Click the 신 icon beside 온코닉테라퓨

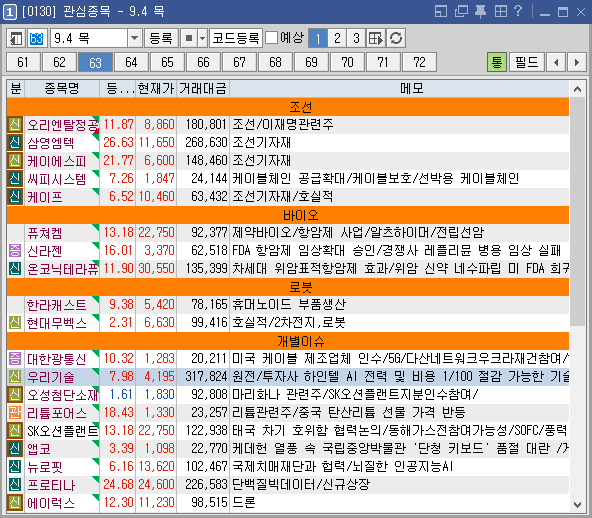coord(15,269)
